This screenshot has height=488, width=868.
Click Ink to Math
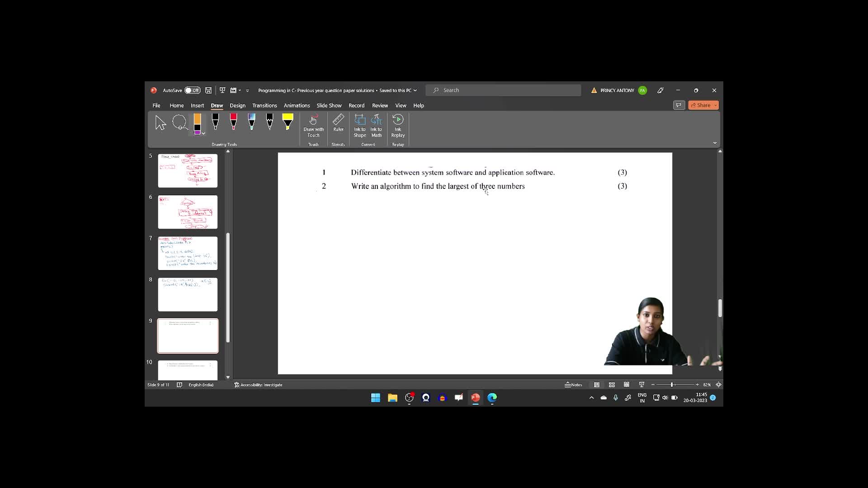coord(376,126)
